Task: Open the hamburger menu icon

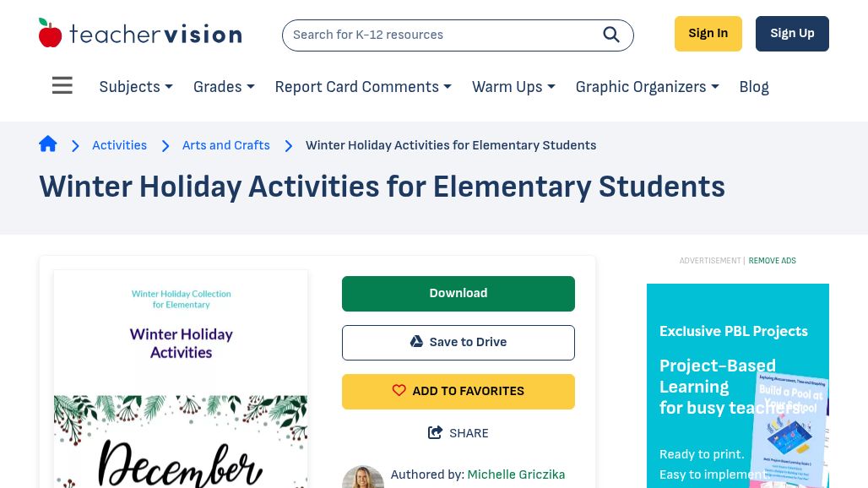Action: pyautogui.click(x=62, y=86)
